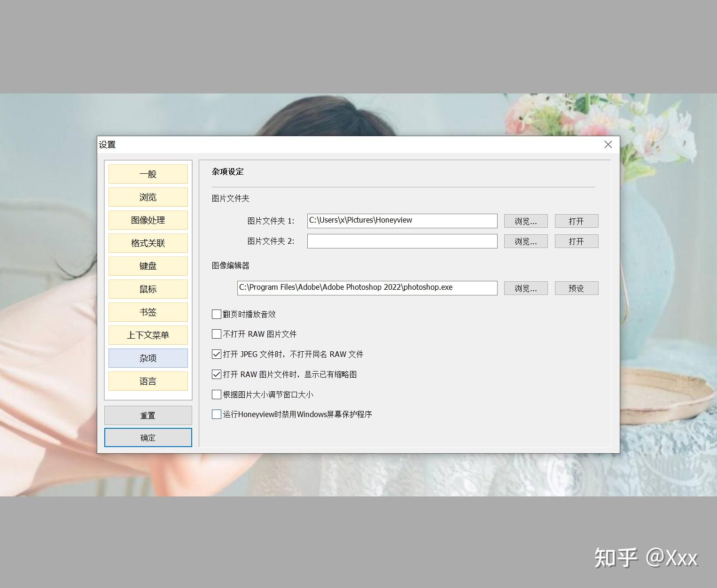Image resolution: width=717 pixels, height=588 pixels.
Task: Open the 格式关联 settings category
Action: (148, 243)
